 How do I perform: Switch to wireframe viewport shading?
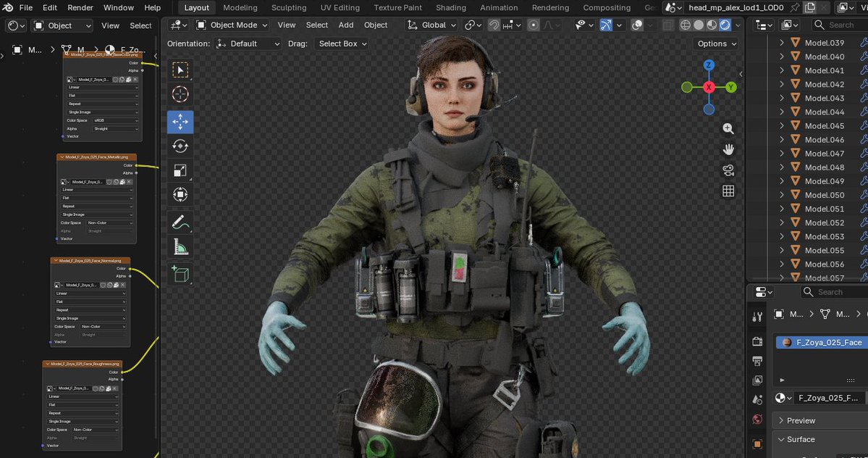coord(686,25)
